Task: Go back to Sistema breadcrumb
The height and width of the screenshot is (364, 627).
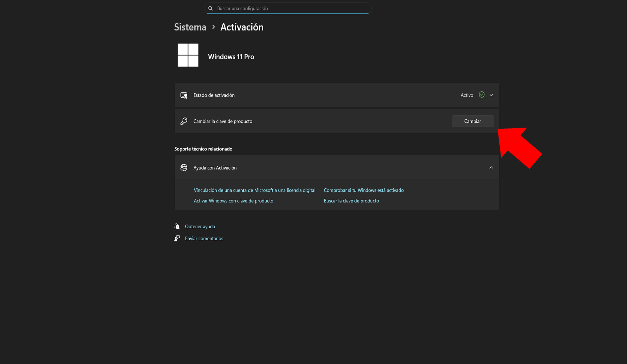Action: click(x=190, y=27)
